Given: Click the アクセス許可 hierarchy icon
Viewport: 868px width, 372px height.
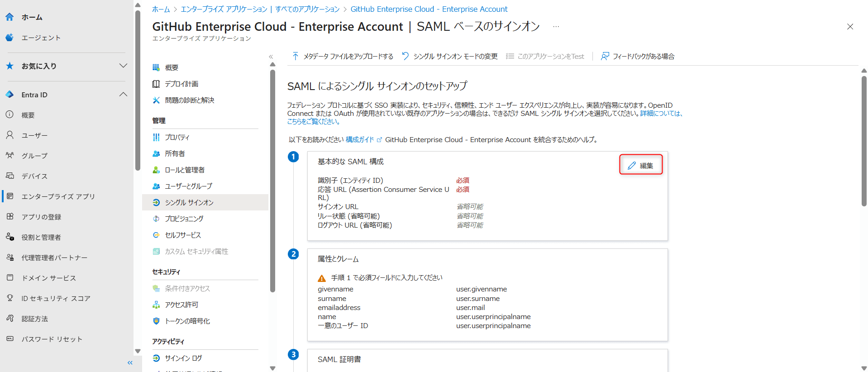Looking at the screenshot, I should [156, 305].
